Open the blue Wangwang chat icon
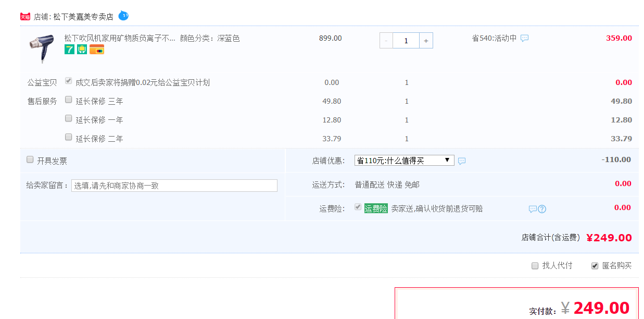 click(123, 16)
